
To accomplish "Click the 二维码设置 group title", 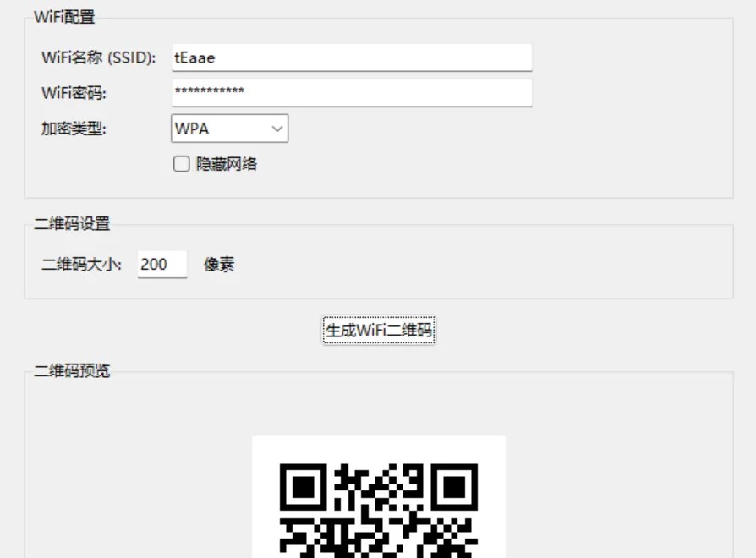I will 72,223.
